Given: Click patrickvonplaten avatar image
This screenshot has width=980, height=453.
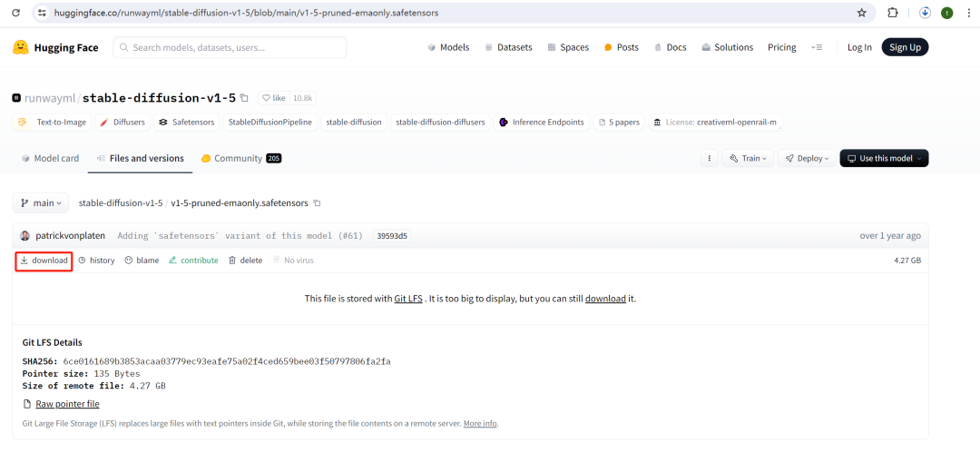Looking at the screenshot, I should 25,236.
